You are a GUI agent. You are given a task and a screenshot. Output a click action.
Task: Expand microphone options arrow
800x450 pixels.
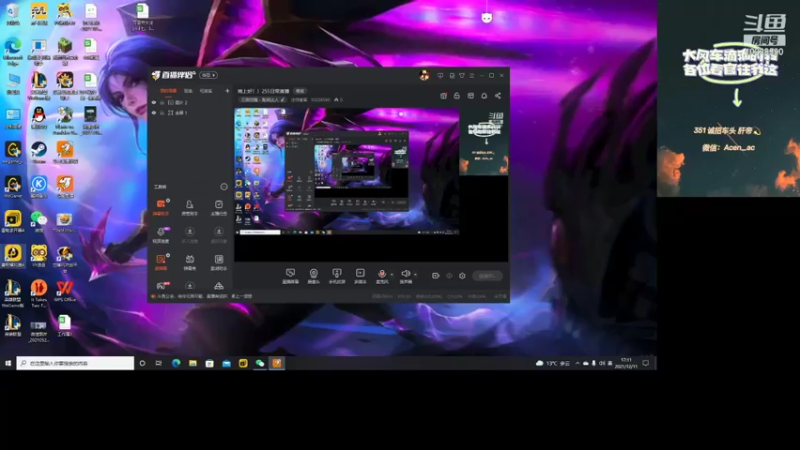pos(392,274)
